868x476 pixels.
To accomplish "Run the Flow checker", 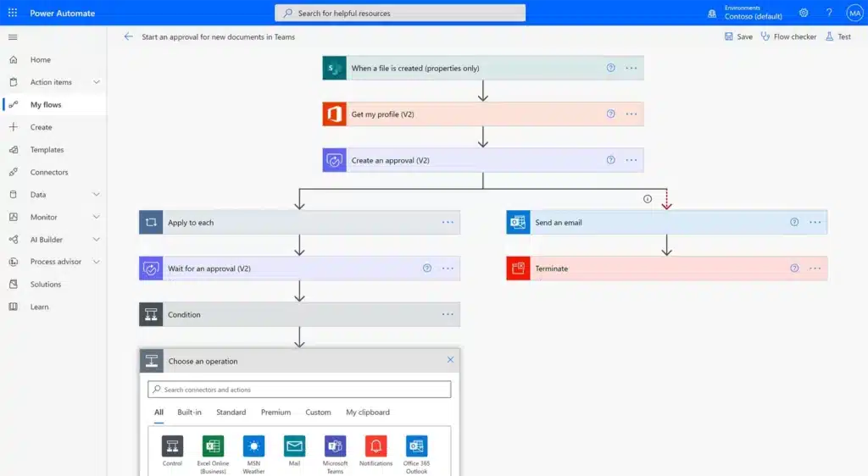I will coord(788,36).
